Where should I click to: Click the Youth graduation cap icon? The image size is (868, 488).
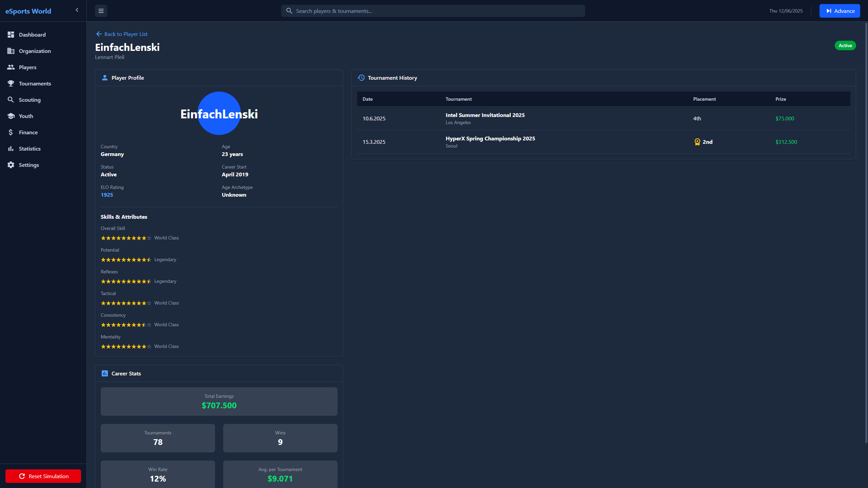click(x=11, y=116)
